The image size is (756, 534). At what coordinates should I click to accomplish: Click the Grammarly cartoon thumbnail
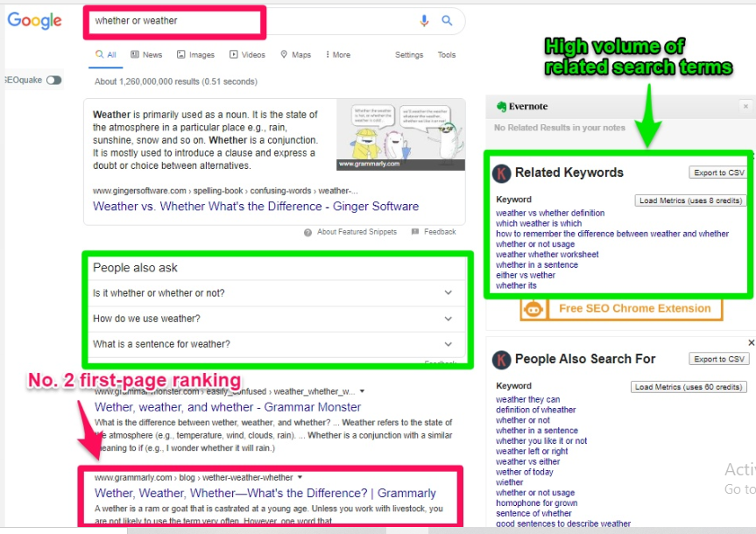[400, 135]
